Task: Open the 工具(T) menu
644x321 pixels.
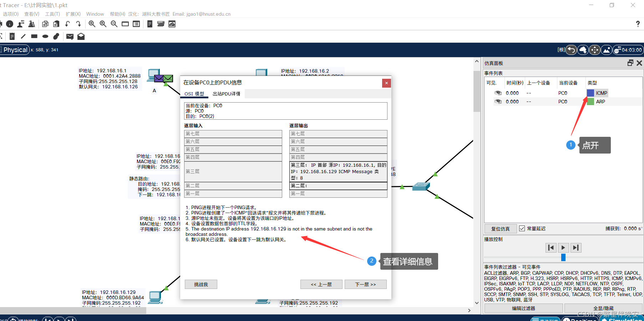Action: [x=52, y=14]
